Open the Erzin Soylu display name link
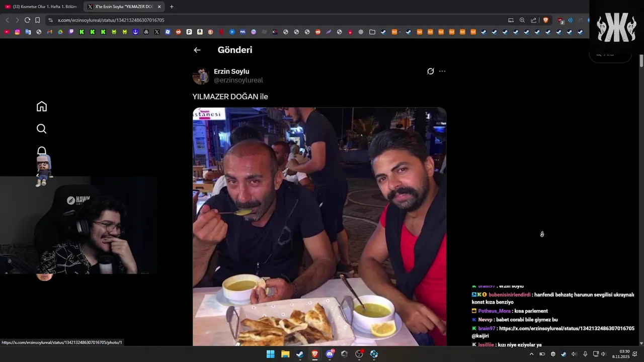Viewport: 644px width, 362px height. click(231, 71)
